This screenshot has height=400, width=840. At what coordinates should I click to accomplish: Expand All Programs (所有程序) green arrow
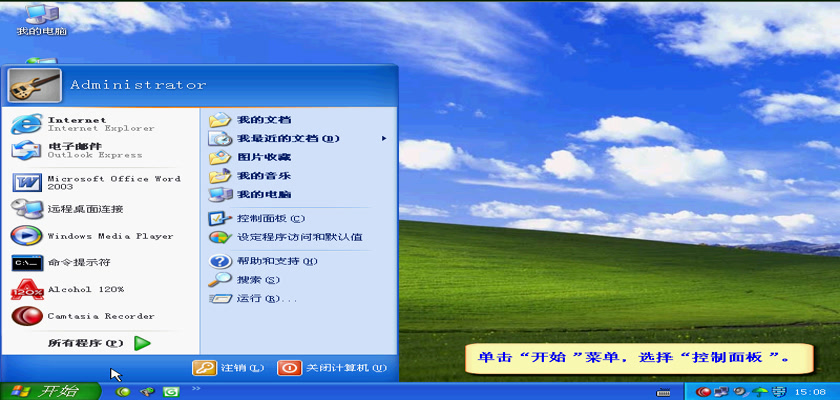coord(142,343)
